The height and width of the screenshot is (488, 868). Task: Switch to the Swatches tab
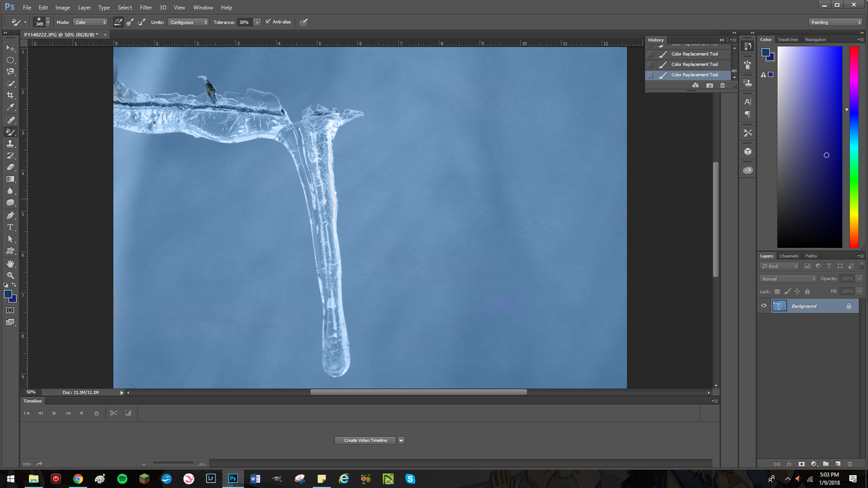pos(788,39)
